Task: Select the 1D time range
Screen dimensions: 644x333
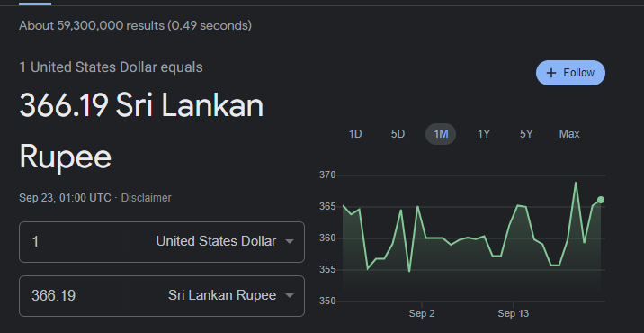Action: tap(355, 134)
